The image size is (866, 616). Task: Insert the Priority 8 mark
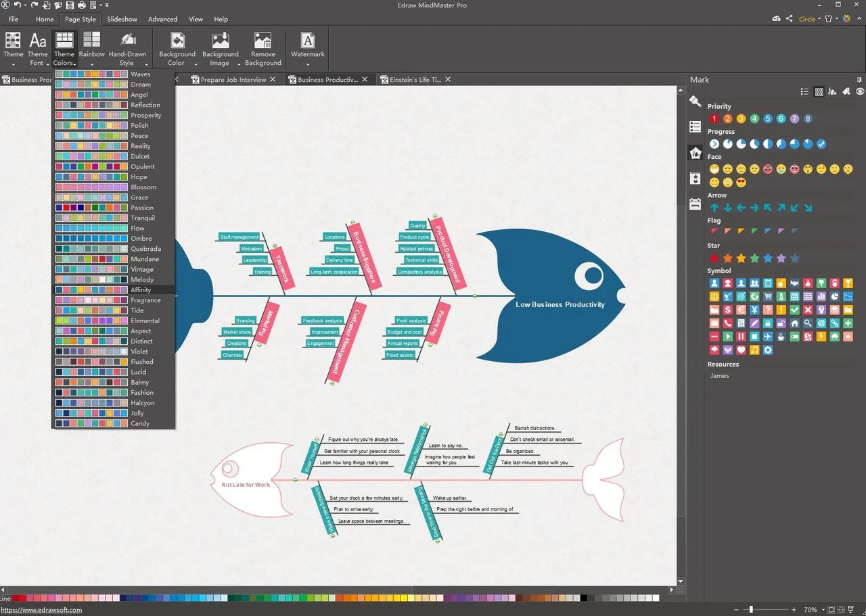coord(808,119)
